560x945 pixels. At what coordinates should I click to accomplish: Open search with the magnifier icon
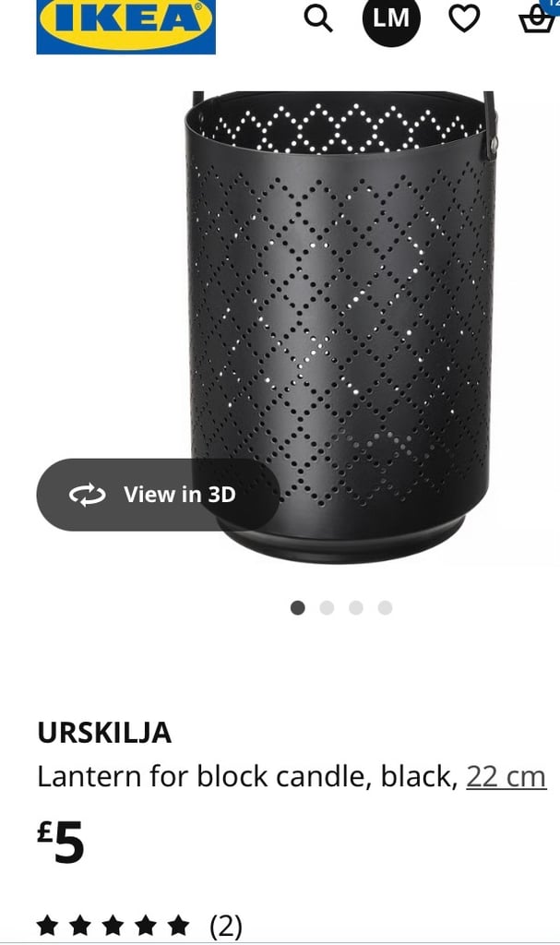click(x=318, y=18)
